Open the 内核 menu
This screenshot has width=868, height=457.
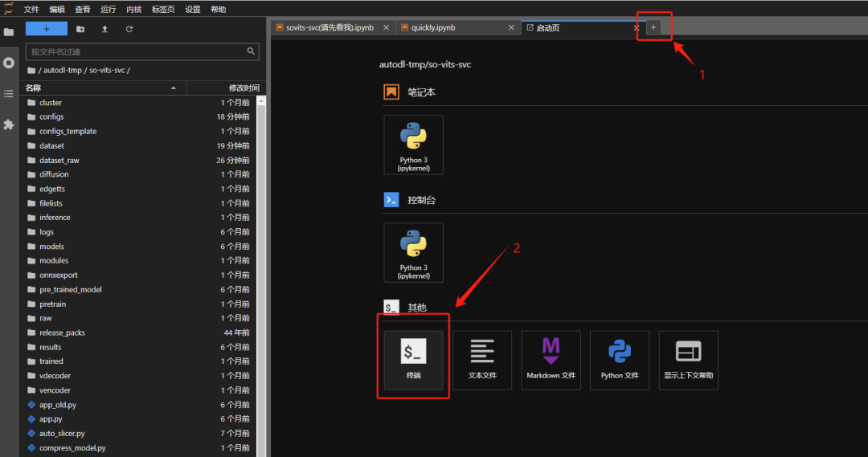[133, 10]
